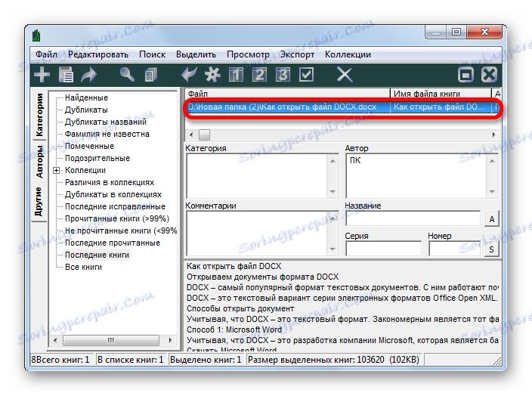The image size is (532, 396).
Task: Click into the Серия input field
Action: tap(383, 249)
